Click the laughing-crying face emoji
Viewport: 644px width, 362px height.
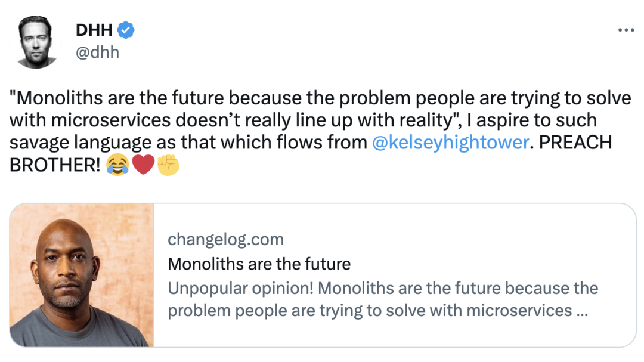coord(118,165)
